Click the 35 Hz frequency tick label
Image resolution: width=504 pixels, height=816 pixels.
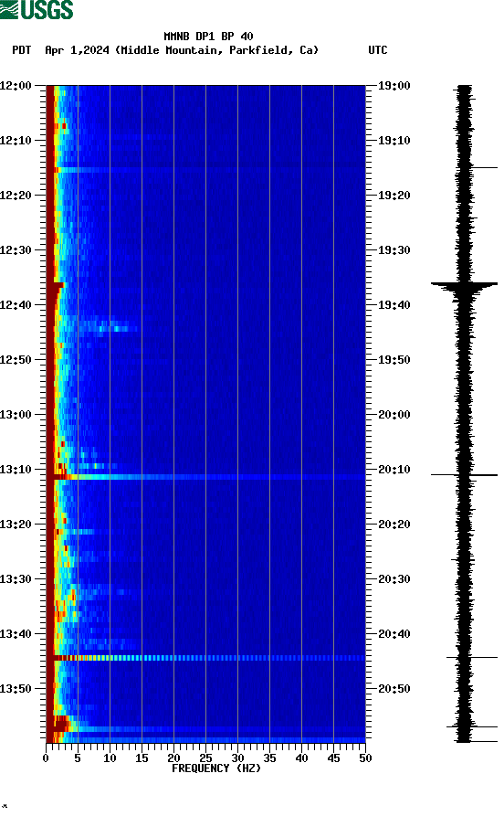tap(269, 758)
